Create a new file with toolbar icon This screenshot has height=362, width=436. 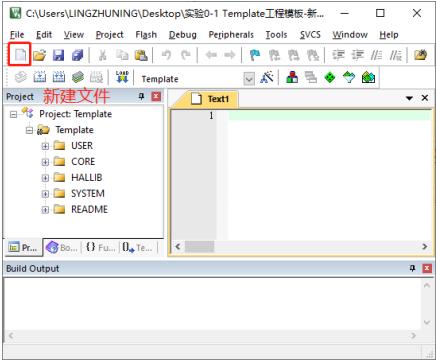click(20, 54)
